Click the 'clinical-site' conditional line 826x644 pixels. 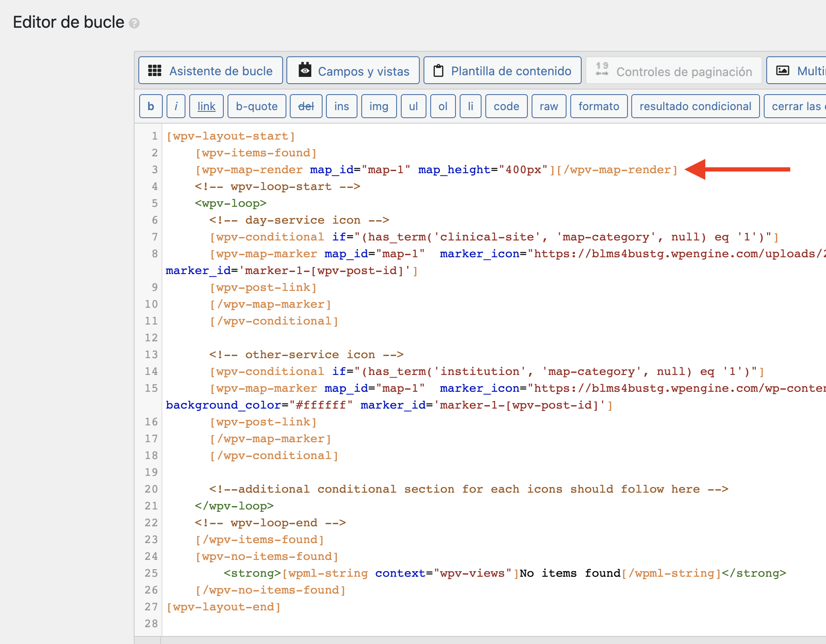pos(494,237)
